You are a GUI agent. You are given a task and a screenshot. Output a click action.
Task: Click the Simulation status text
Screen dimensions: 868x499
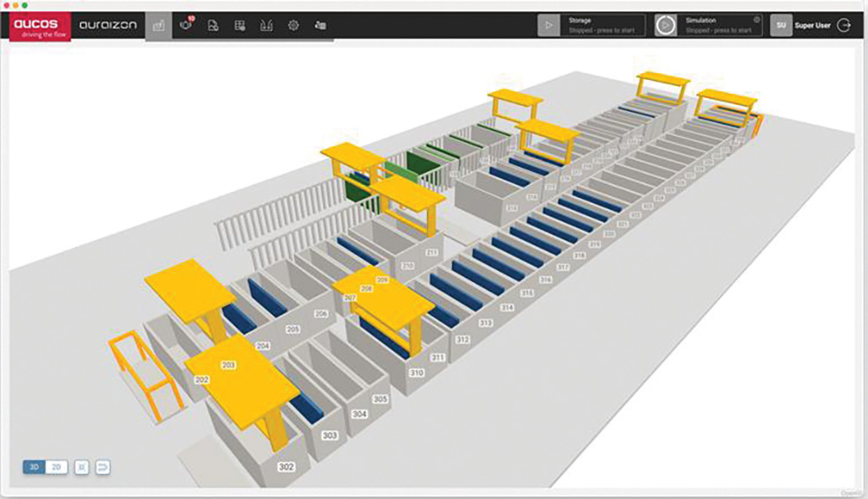(x=719, y=30)
